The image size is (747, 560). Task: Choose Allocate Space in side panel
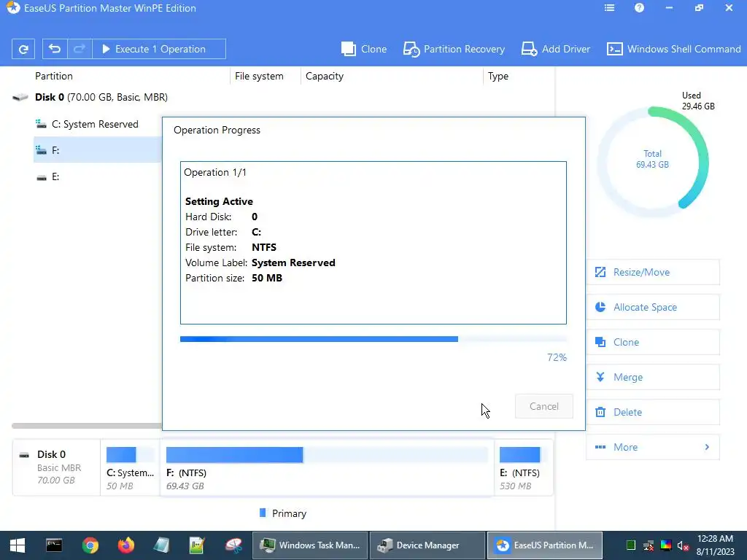[x=653, y=307]
